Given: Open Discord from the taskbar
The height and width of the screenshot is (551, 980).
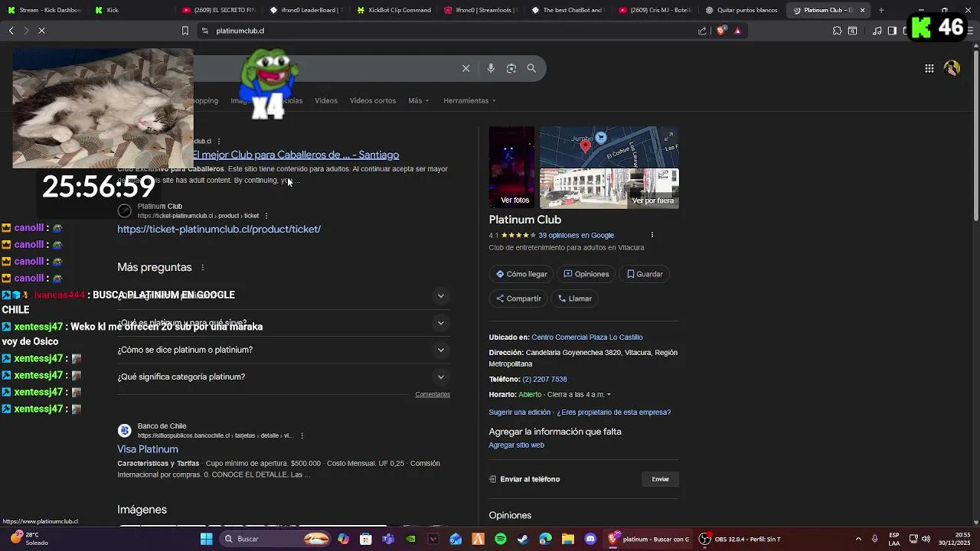Looking at the screenshot, I should click(x=590, y=539).
